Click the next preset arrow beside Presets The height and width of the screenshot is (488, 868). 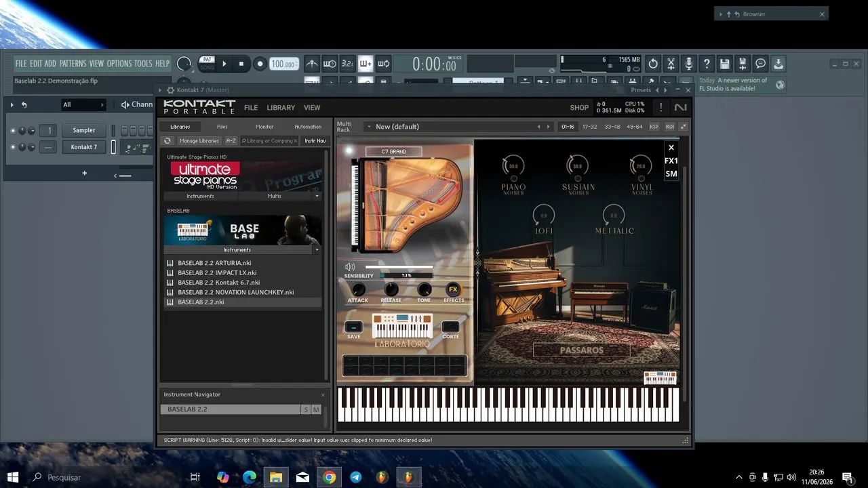(665, 90)
